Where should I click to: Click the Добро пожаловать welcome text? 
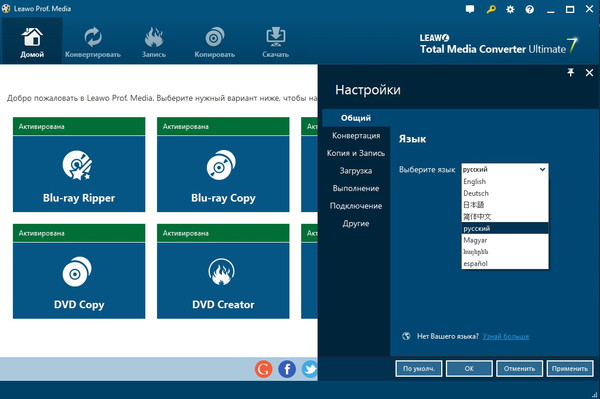162,98
